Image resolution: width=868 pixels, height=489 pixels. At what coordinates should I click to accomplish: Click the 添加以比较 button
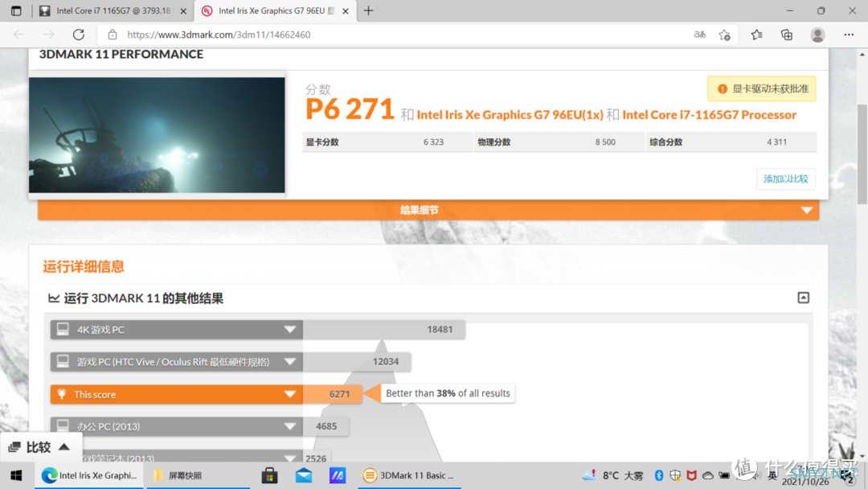point(785,179)
